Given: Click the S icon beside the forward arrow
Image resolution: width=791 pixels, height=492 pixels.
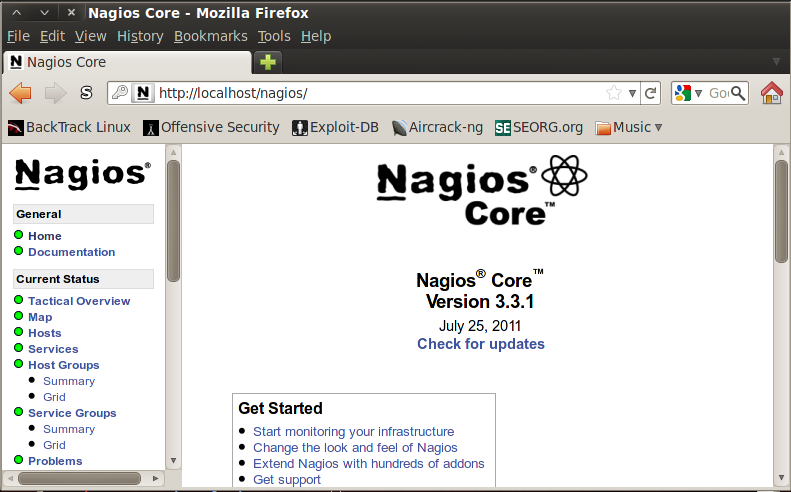Looking at the screenshot, I should click(87, 93).
